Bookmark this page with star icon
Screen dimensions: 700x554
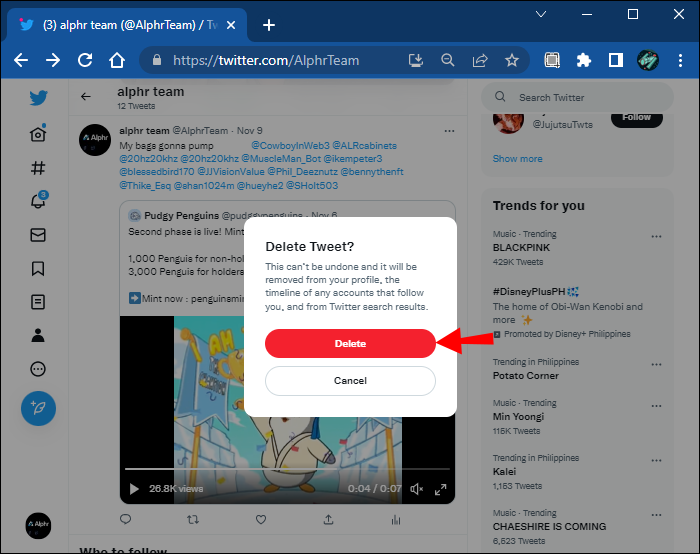512,60
